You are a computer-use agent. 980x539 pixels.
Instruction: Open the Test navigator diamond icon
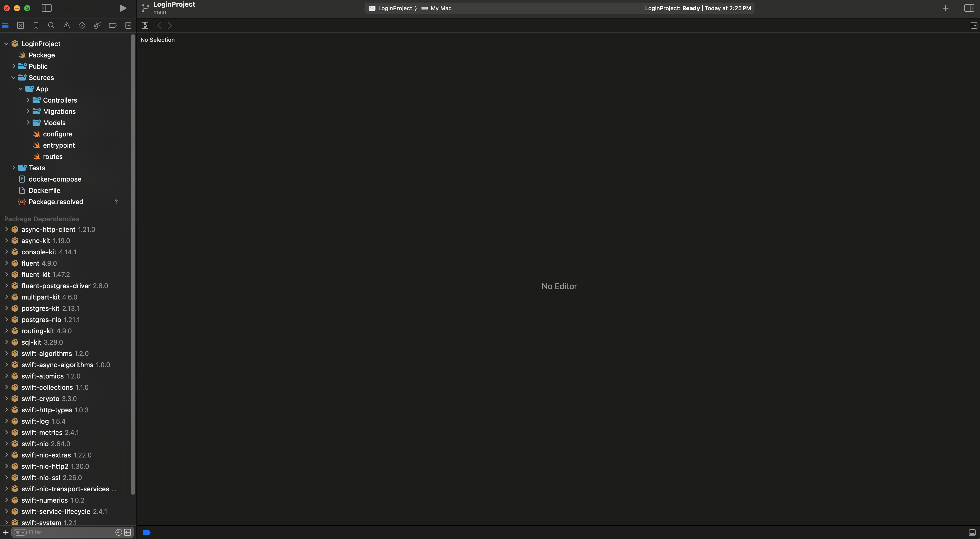[x=82, y=25]
